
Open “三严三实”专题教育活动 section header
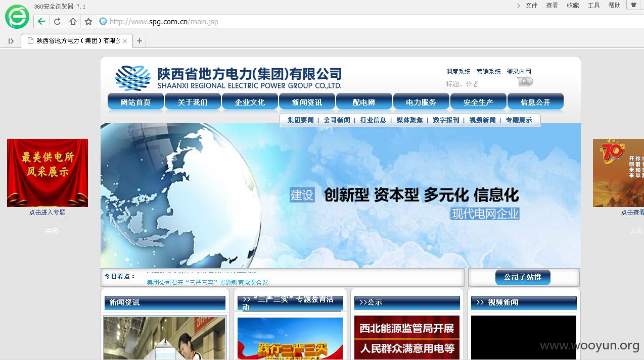tap(290, 302)
